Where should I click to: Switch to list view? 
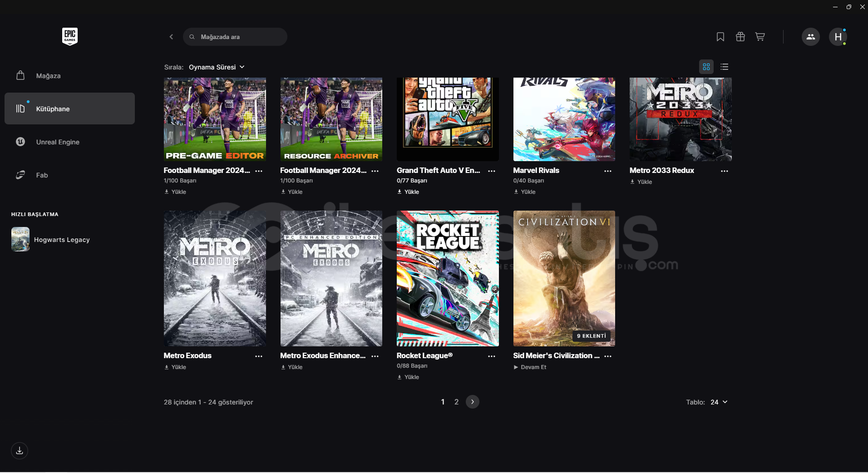[725, 67]
